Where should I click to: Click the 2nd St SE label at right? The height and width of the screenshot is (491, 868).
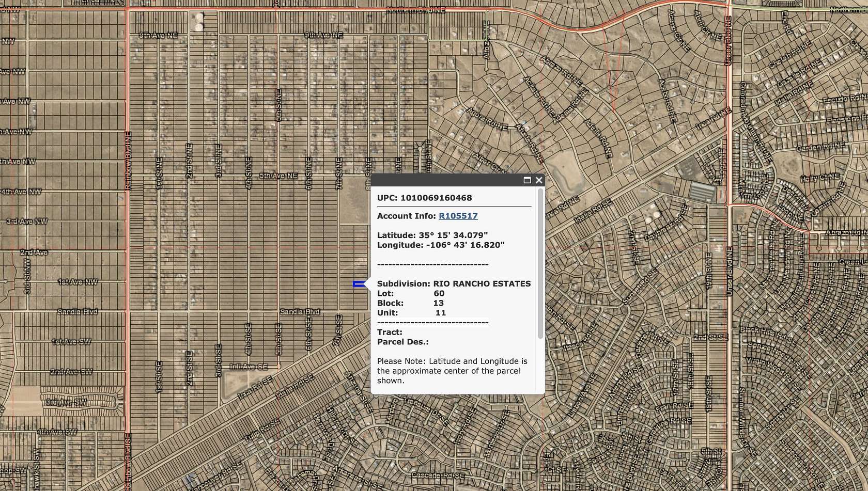pyautogui.click(x=710, y=337)
